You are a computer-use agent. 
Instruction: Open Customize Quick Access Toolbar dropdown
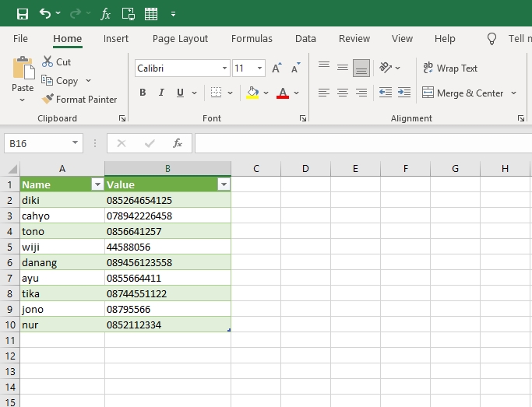(x=174, y=14)
